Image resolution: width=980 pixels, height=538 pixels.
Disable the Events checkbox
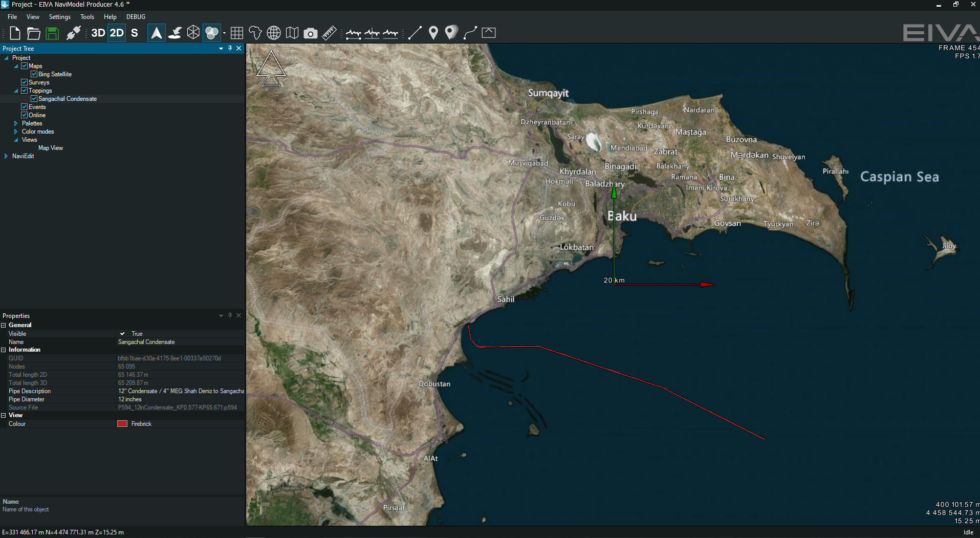click(24, 107)
